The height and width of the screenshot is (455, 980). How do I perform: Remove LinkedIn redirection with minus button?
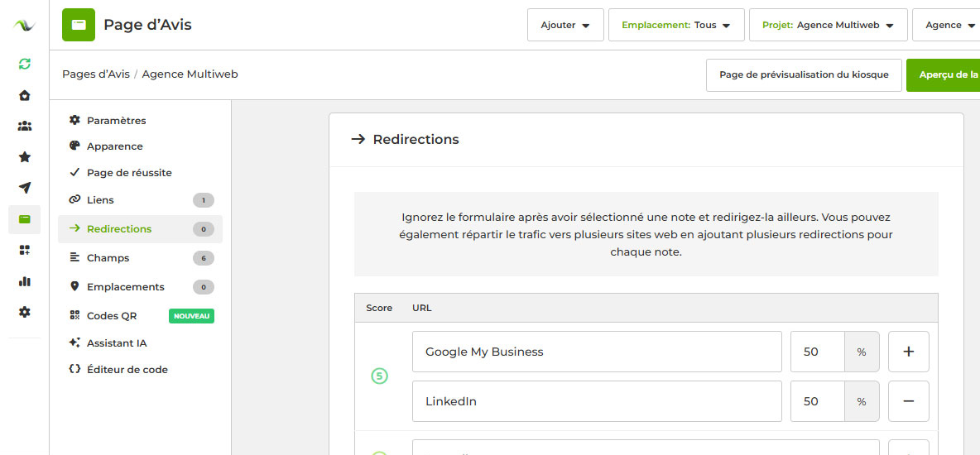[x=908, y=401]
